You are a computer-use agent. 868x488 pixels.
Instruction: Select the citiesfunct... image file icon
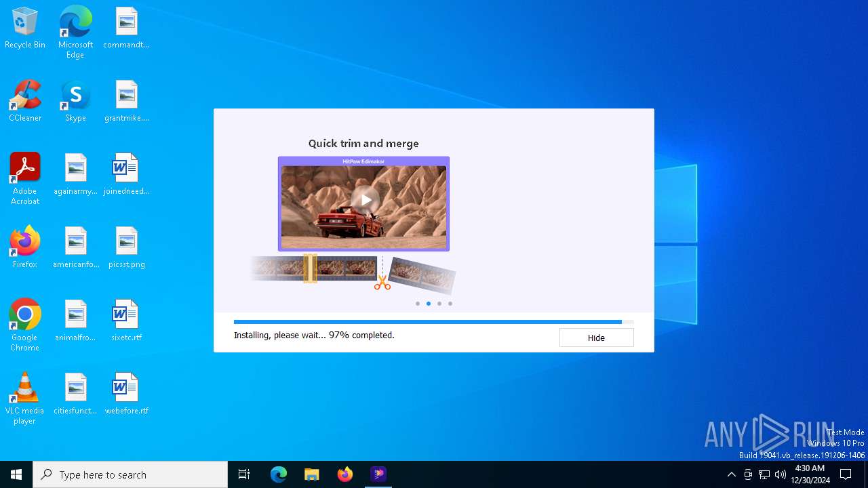(75, 394)
